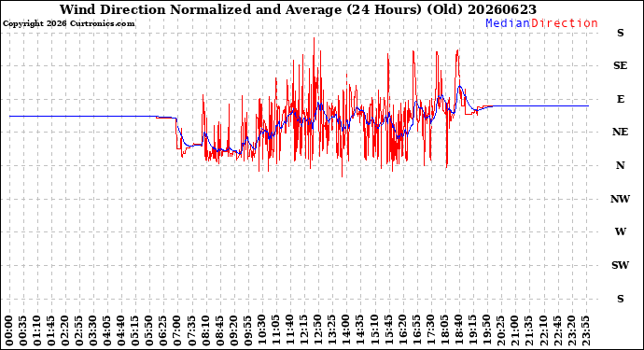This screenshot has height=350, width=644.
Task: Click the SE axis label
Action: pos(620,65)
